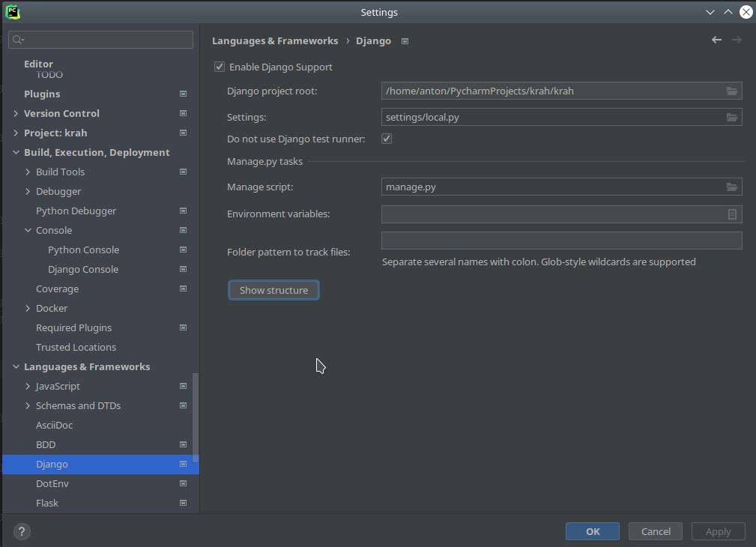Image resolution: width=756 pixels, height=547 pixels.
Task: Toggle Enable Django Support checkbox
Action: click(x=220, y=67)
